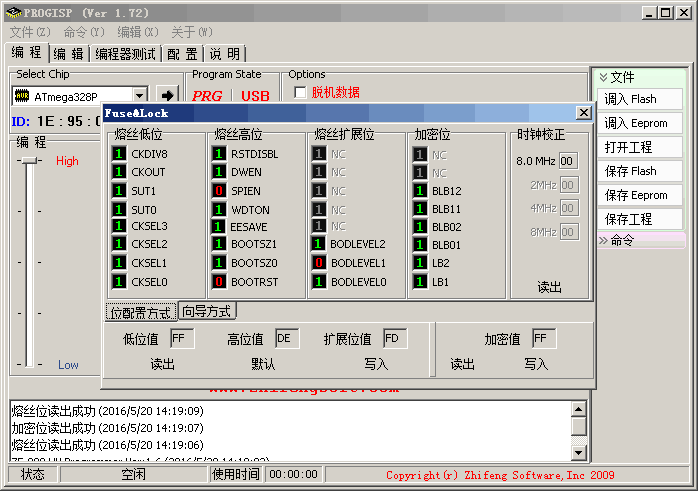Toggle the SUT1 fuse bit
The width and height of the screenshot is (698, 491).
pyautogui.click(x=119, y=191)
